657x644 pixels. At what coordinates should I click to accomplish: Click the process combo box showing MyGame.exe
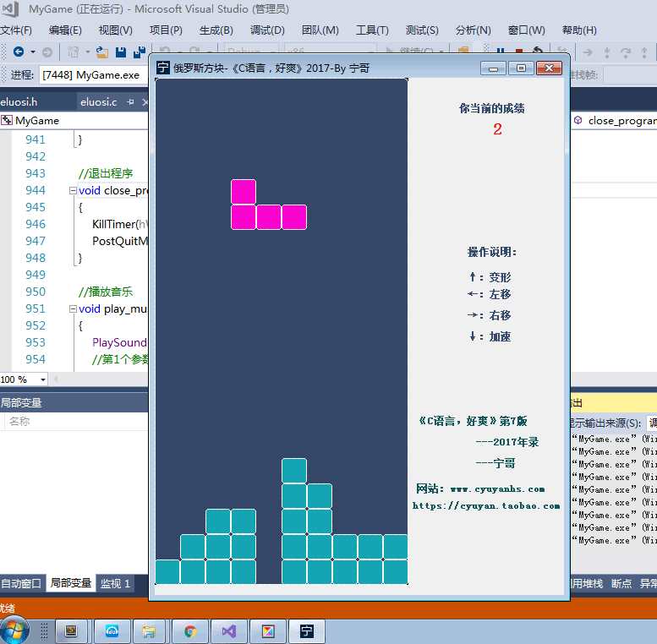94,75
